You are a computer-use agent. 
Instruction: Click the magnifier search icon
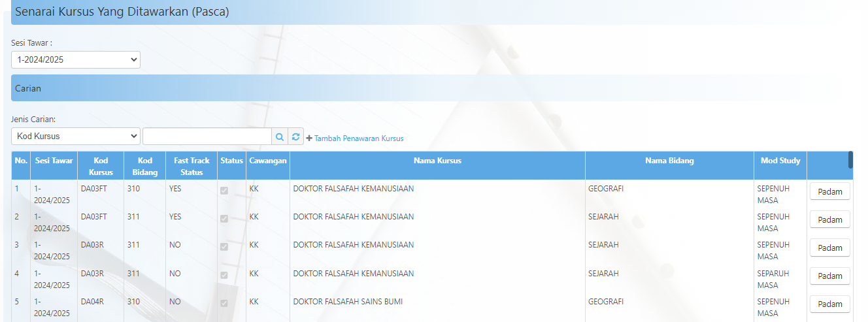(x=280, y=137)
